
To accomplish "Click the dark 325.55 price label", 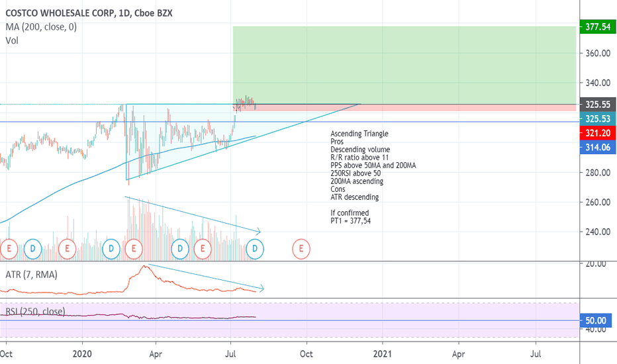I will (598, 105).
